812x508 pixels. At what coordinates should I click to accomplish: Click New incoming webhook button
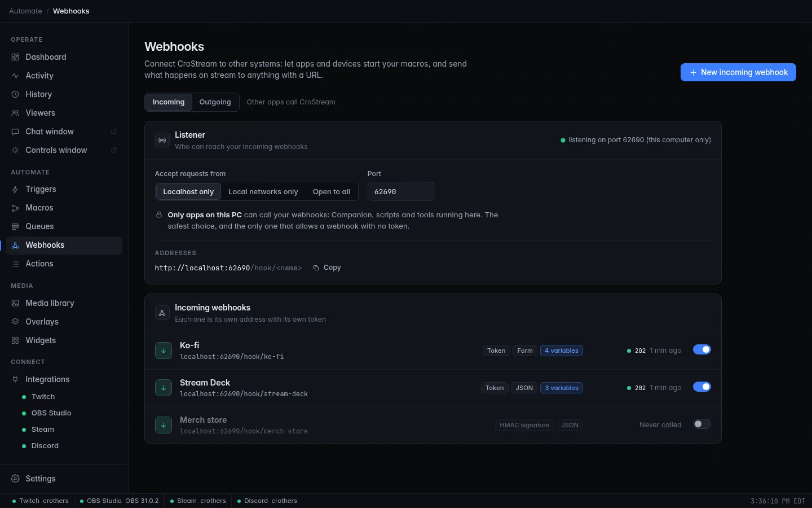click(738, 72)
